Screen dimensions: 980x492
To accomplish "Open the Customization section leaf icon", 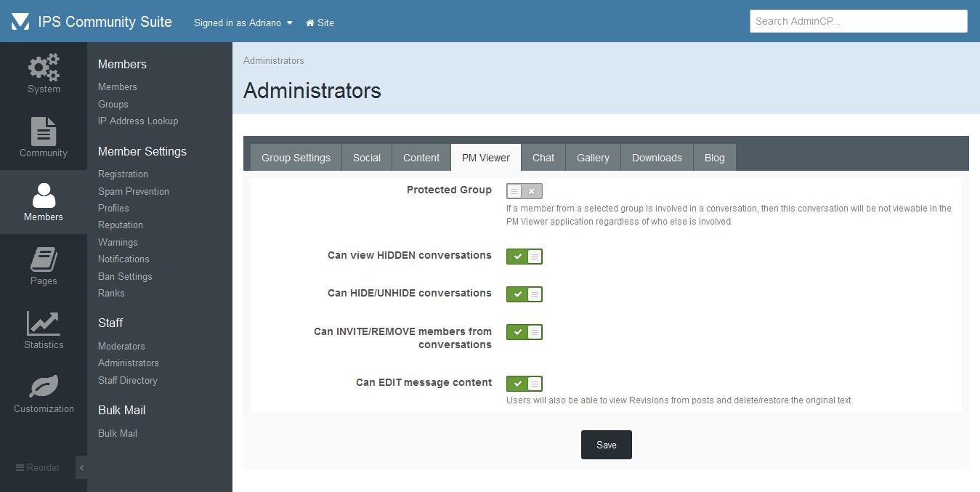I will [44, 387].
